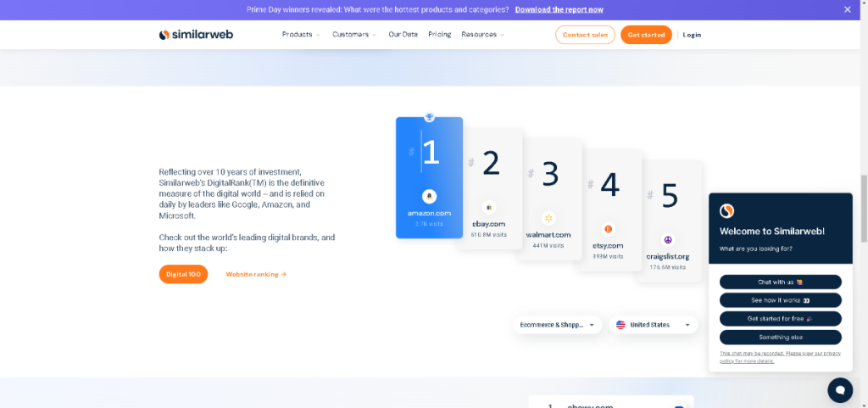868x408 pixels.
Task: Click the 441M visits text
Action: [x=548, y=245]
